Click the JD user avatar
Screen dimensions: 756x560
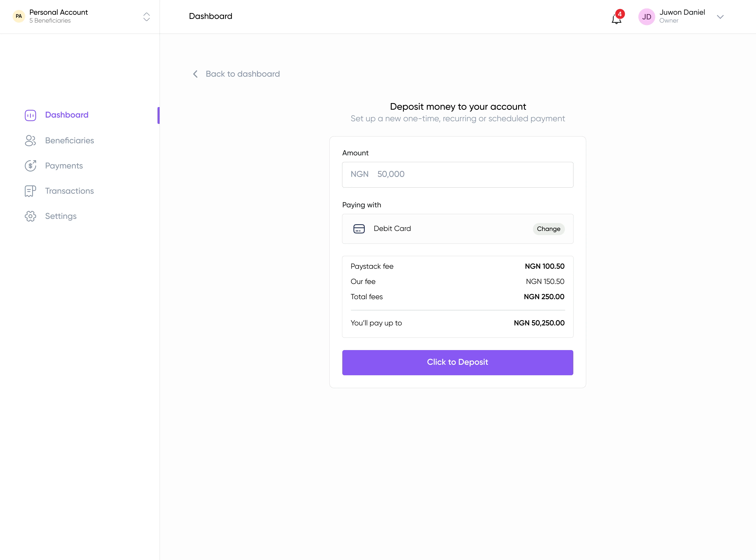coord(647,17)
